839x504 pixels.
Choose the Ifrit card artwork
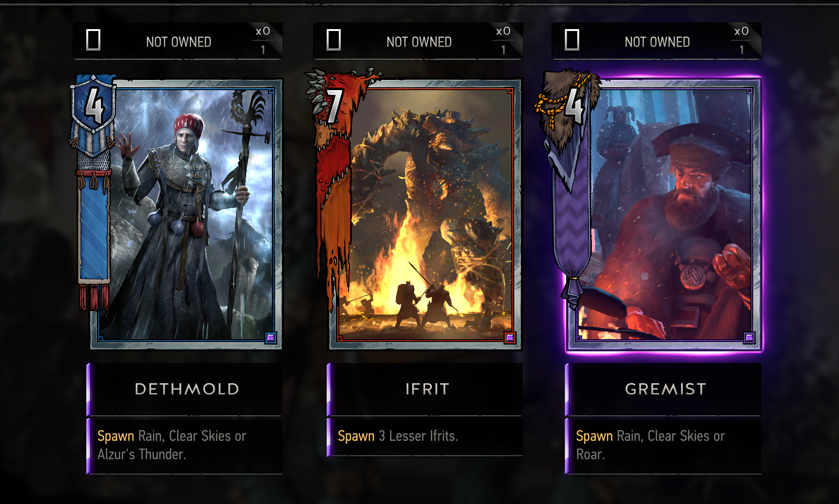425,214
